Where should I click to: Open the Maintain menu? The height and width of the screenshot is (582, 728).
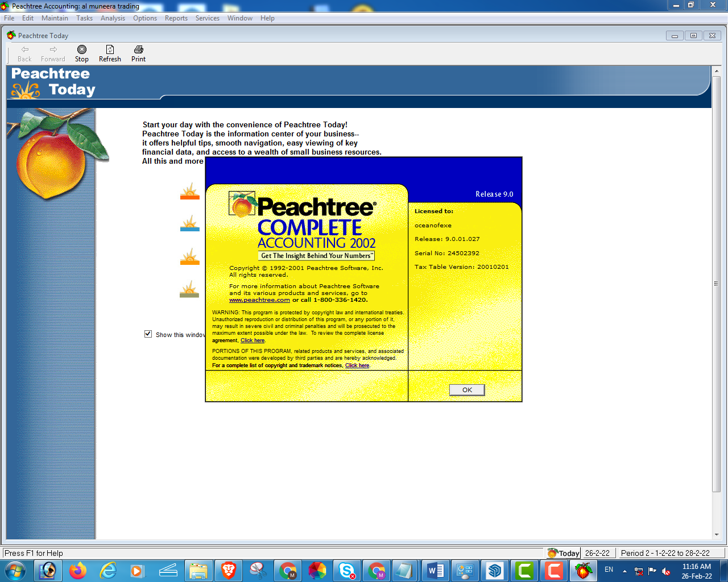55,18
